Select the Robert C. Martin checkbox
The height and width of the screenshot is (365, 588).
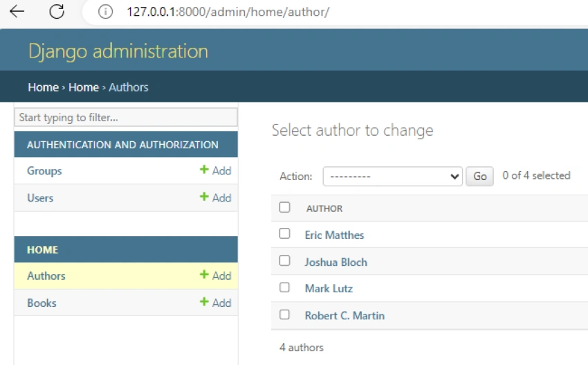pyautogui.click(x=284, y=314)
